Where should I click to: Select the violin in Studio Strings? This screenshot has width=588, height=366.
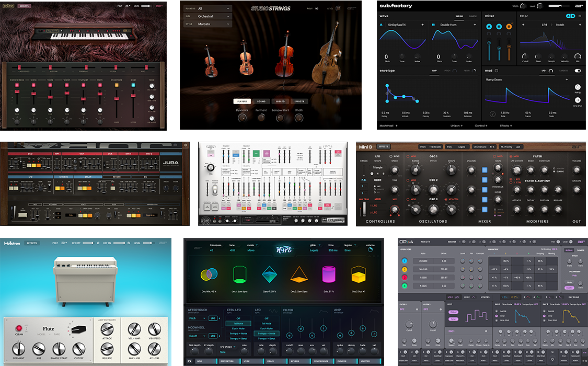click(211, 62)
